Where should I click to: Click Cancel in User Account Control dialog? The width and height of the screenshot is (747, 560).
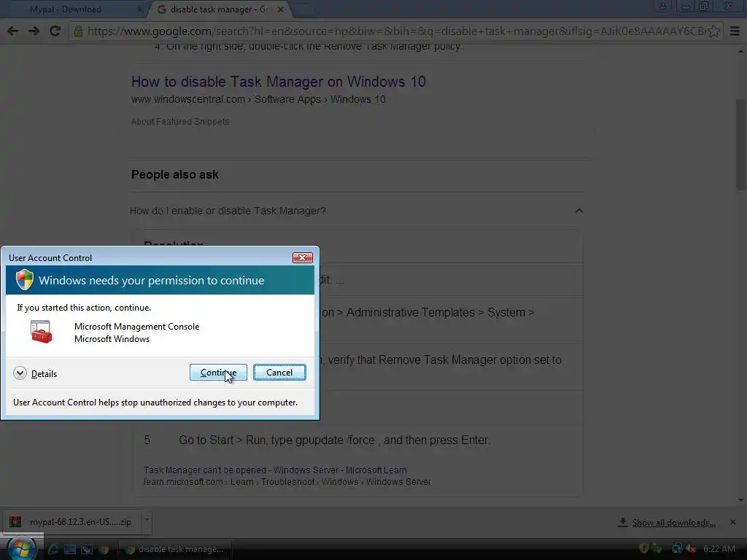[279, 373]
